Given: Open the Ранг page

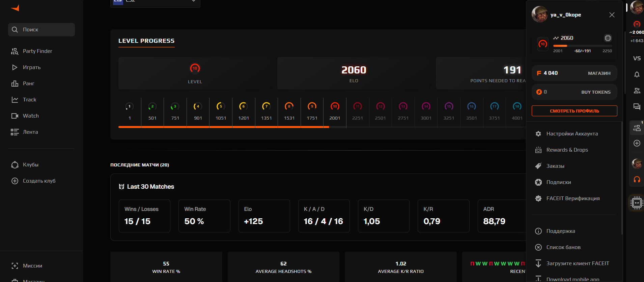Looking at the screenshot, I should [41, 84].
